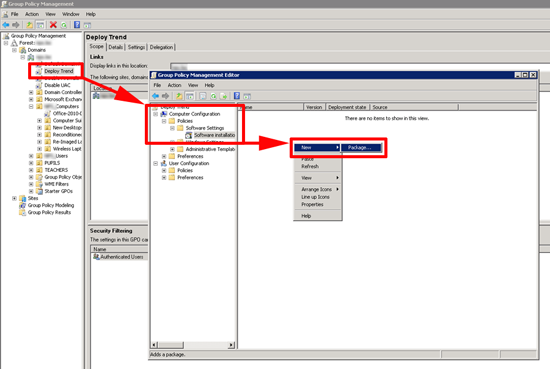The height and width of the screenshot is (369, 550).
Task: Click Properties icon in Editor toolbar
Action: [203, 96]
